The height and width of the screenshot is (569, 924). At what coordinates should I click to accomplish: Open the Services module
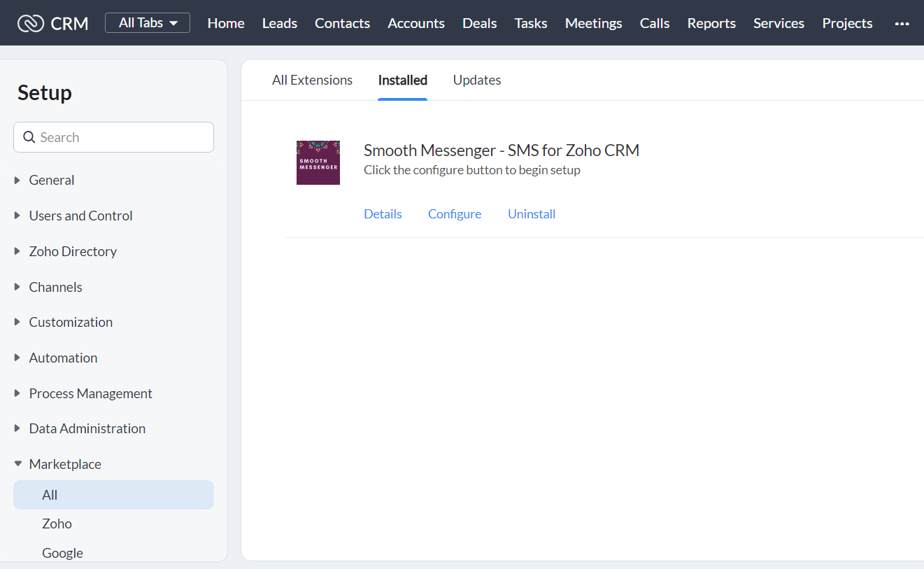(x=779, y=23)
